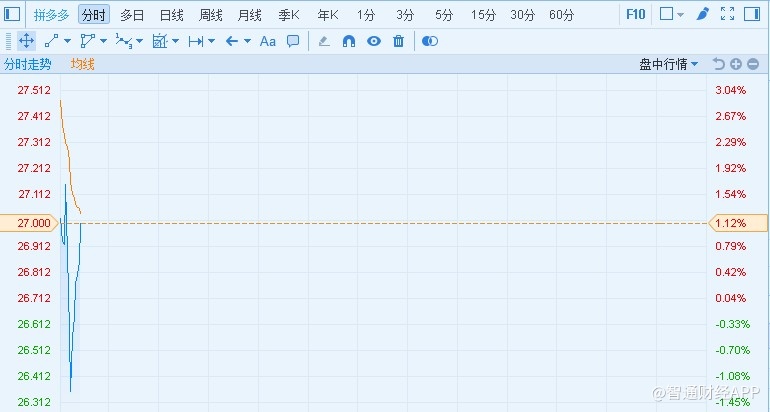The width and height of the screenshot is (770, 412).
Task: Click the square layout icon
Action: (x=666, y=14)
